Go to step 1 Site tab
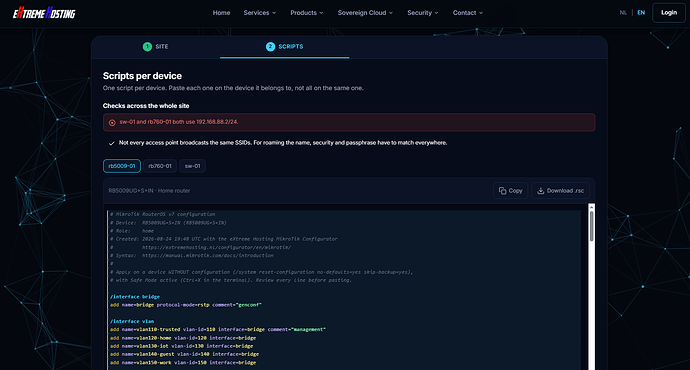 pos(155,47)
